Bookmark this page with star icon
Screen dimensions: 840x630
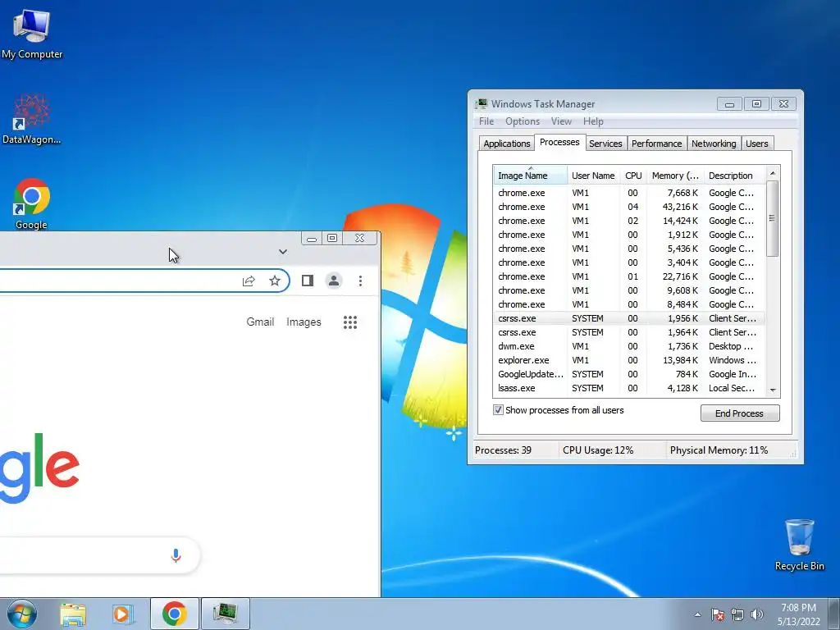(x=275, y=281)
